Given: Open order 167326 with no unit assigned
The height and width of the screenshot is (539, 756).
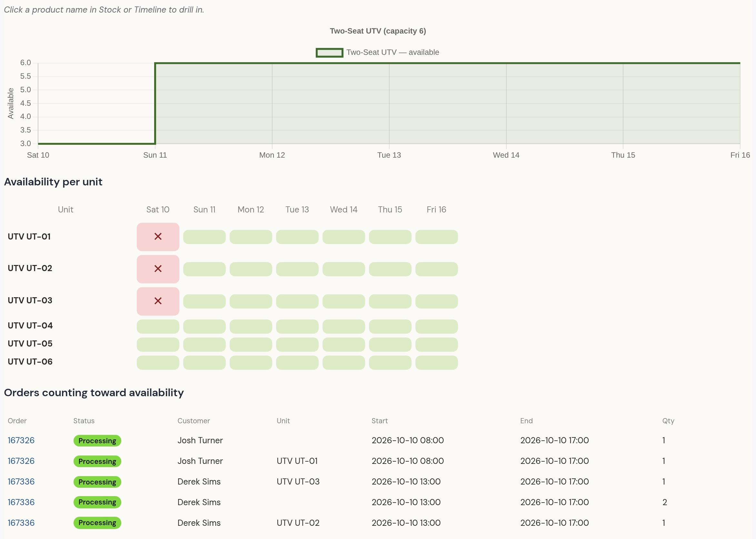Looking at the screenshot, I should [21, 440].
